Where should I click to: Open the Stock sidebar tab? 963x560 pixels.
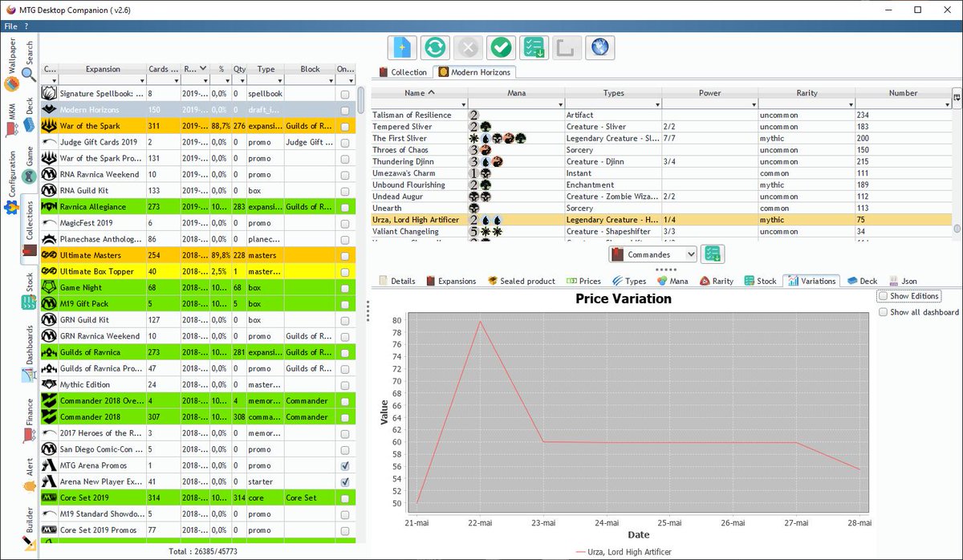pos(29,292)
